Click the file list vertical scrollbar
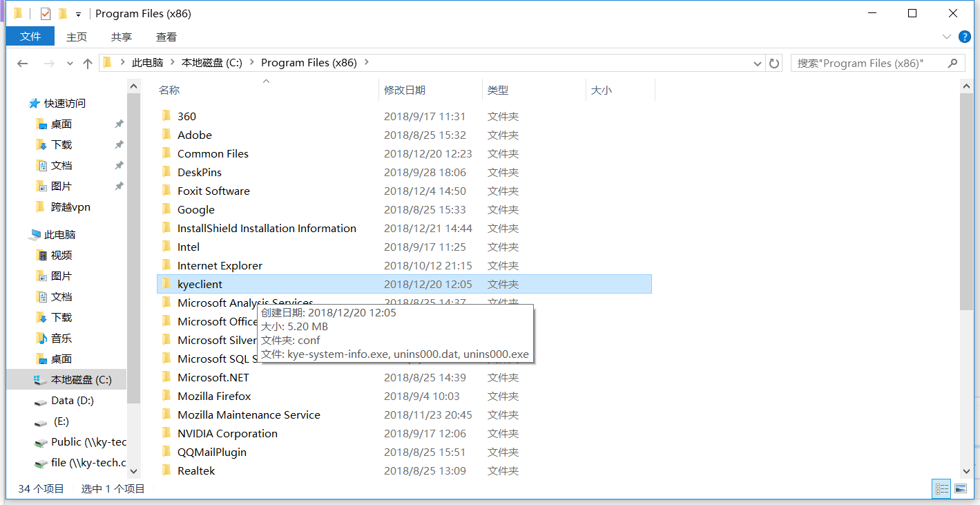980x505 pixels. pos(967,202)
